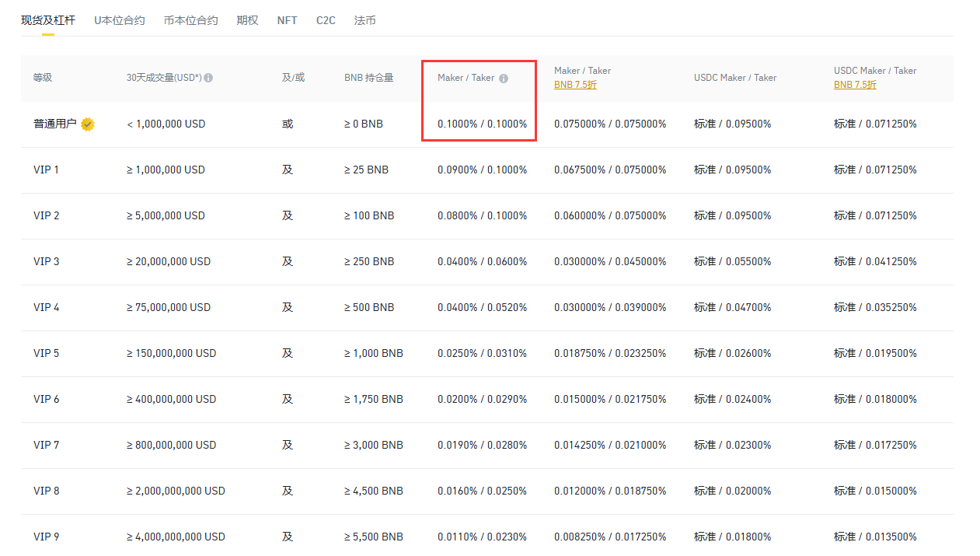Click the ≥ 4,000,000,000 USD volume cell
The width and height of the screenshot is (980, 556).
coord(176,537)
